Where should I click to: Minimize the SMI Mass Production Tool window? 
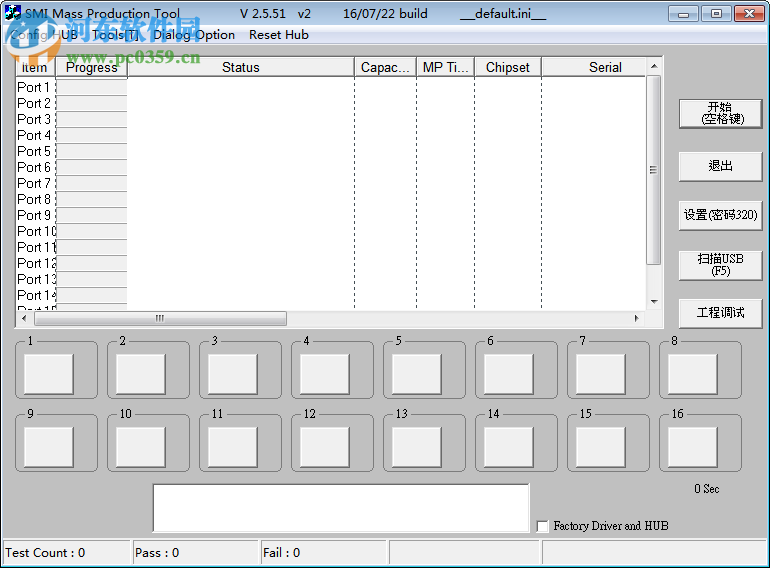683,14
